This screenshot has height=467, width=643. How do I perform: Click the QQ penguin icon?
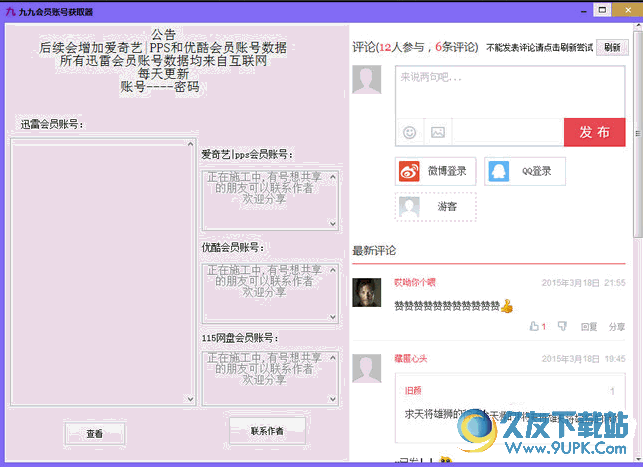(x=498, y=171)
